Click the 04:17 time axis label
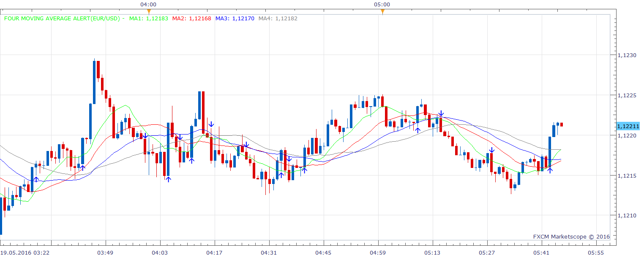 (214, 253)
